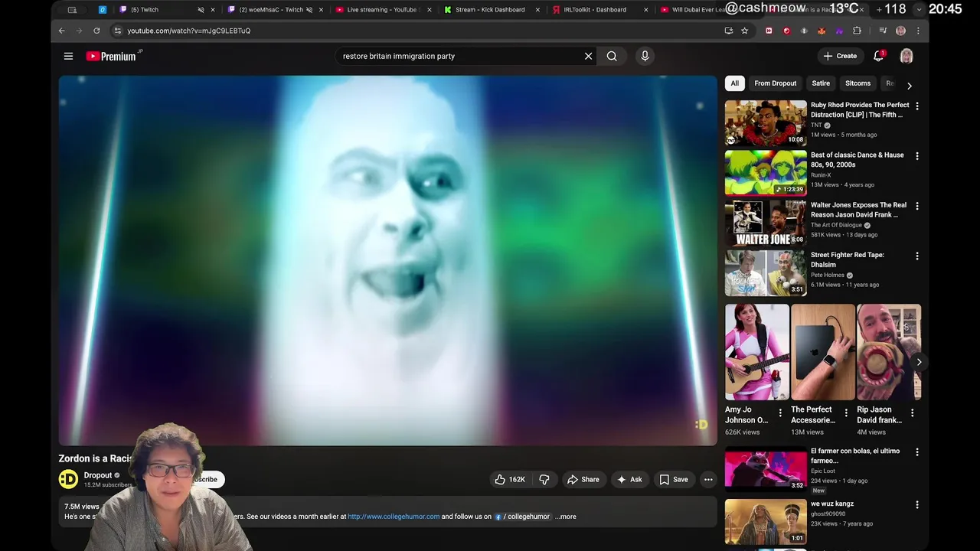
Task: Open the browser extensions puzzle icon
Action: pos(857,31)
